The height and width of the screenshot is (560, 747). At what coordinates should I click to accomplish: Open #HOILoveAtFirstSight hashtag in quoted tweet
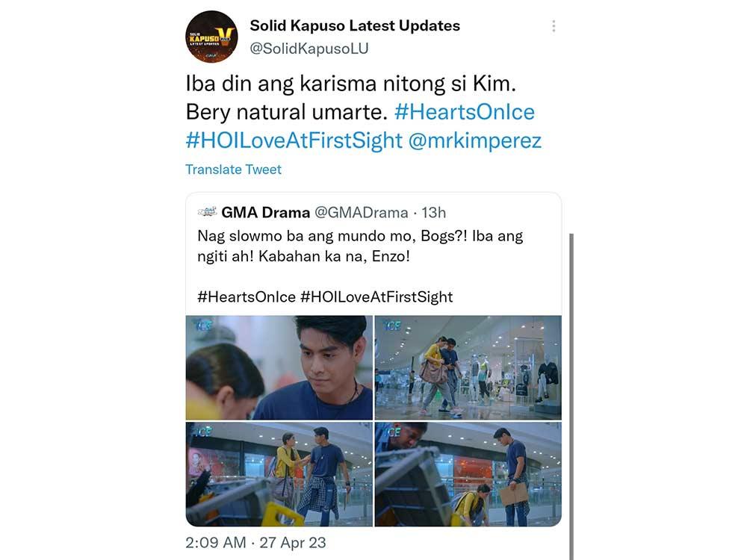pos(376,296)
